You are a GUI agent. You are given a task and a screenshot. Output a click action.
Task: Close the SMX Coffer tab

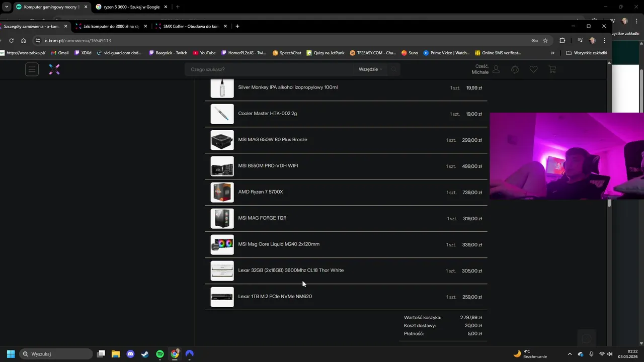pos(225,26)
